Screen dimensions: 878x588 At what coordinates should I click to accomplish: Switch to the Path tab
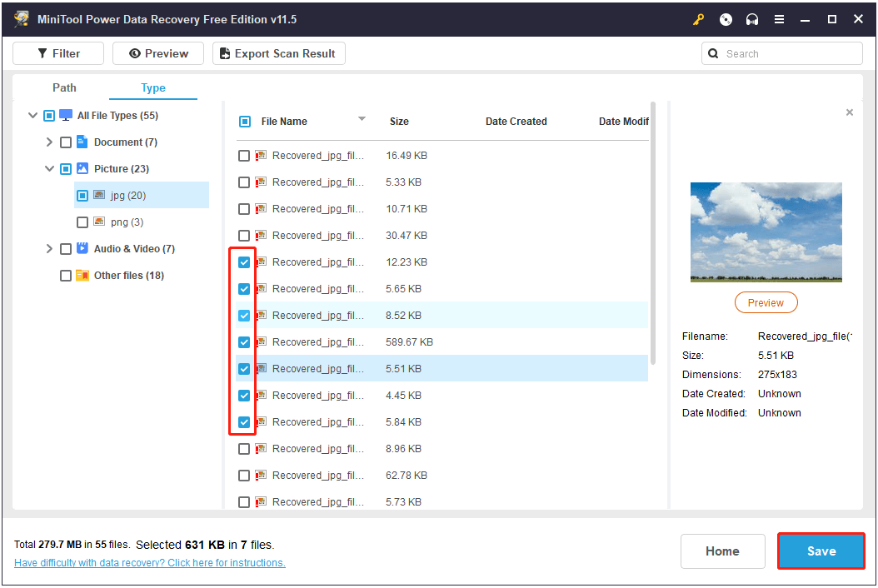click(x=64, y=87)
